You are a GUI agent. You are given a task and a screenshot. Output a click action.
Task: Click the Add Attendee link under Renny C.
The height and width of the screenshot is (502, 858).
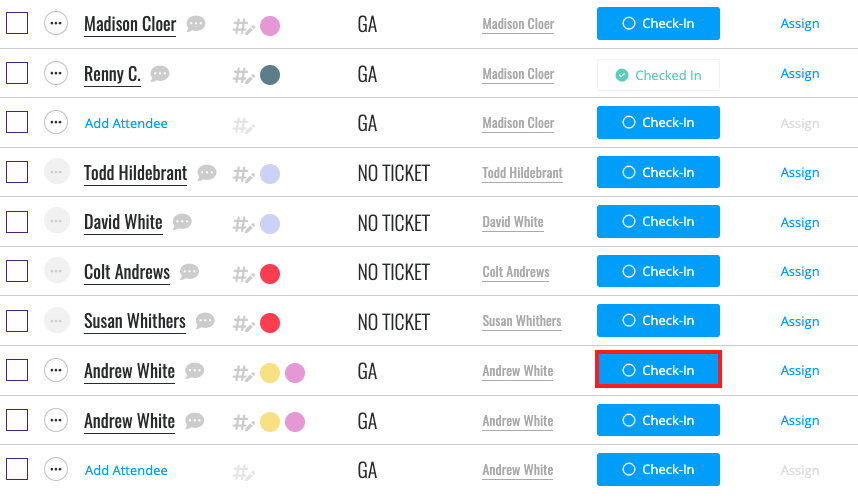point(126,123)
